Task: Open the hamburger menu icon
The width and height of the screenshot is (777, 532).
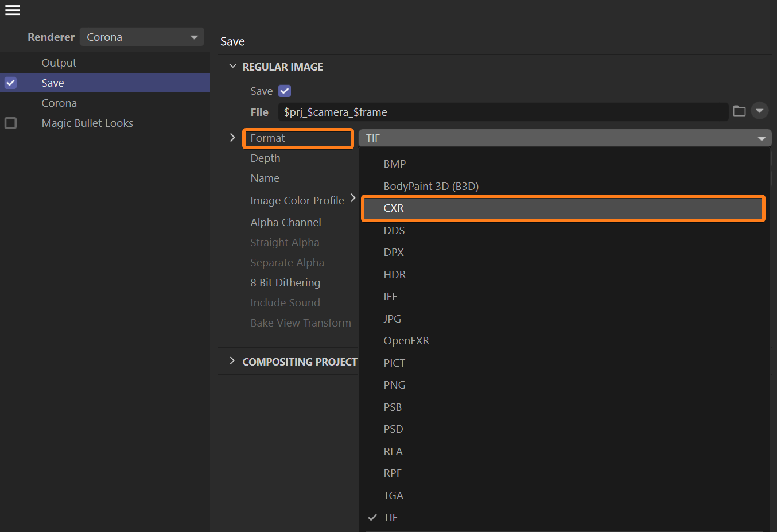Action: (x=13, y=10)
